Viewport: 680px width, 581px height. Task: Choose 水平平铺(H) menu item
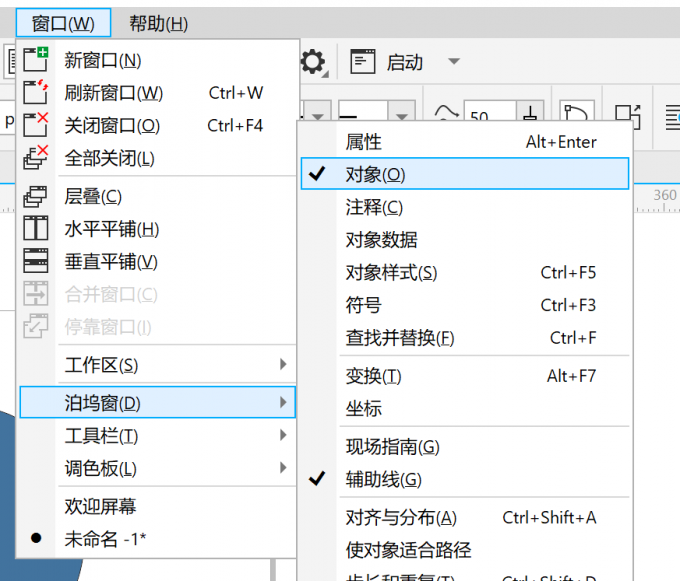tap(158, 228)
